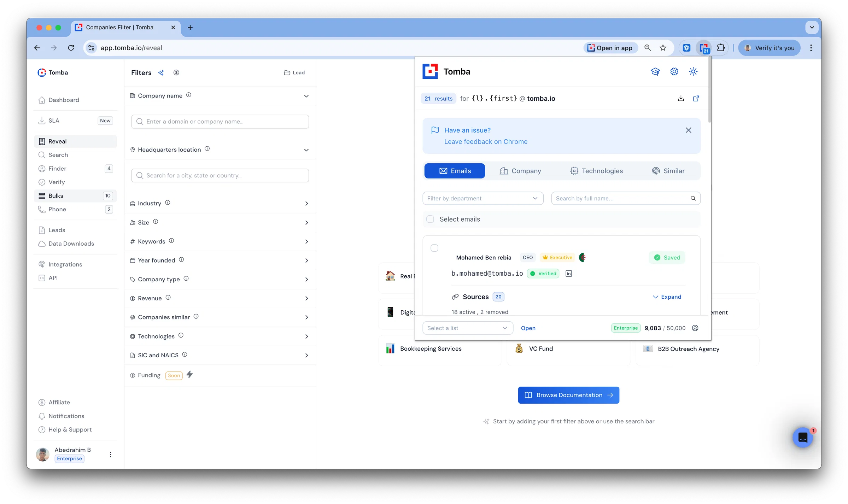Open the chat support bubble
This screenshot has width=848, height=504.
tap(802, 438)
